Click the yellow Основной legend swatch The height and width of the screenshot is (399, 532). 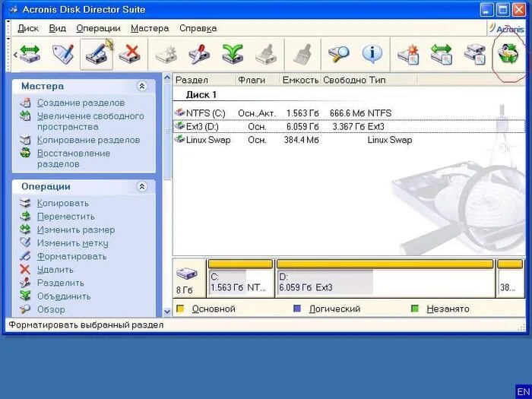coord(181,309)
